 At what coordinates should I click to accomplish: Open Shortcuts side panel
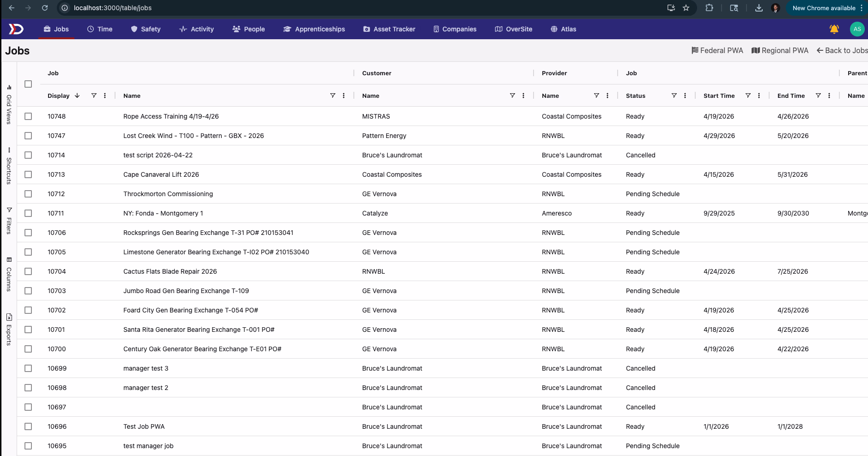pos(9,166)
